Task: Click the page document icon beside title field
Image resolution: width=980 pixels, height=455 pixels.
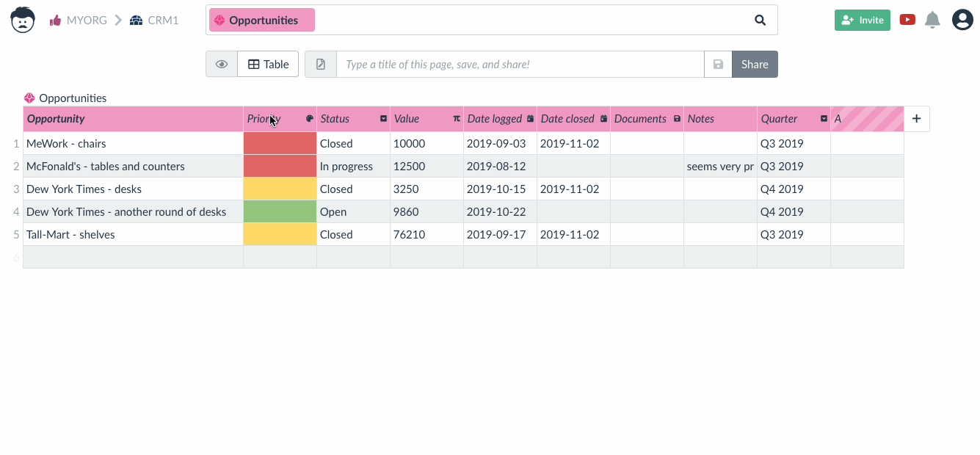Action: [321, 65]
